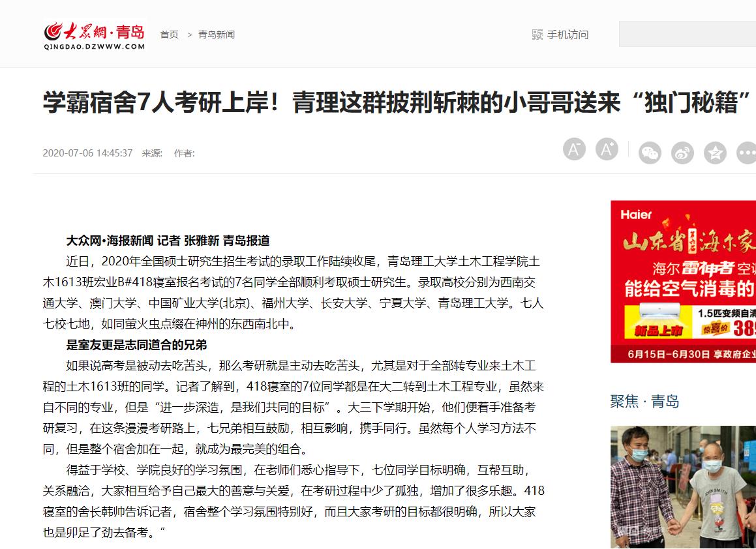Increase article font size with A+ icon
The height and width of the screenshot is (549, 756).
[607, 149]
